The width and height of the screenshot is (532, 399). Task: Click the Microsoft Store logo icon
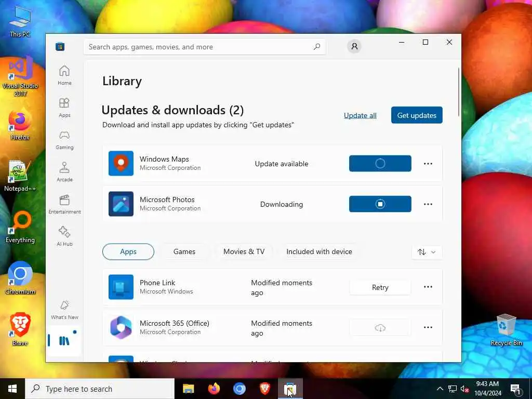click(x=60, y=46)
